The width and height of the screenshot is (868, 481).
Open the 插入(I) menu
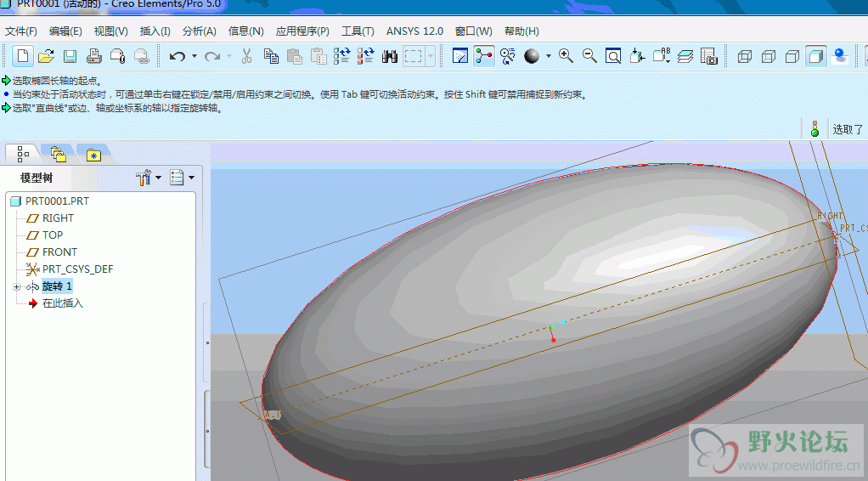tap(155, 31)
